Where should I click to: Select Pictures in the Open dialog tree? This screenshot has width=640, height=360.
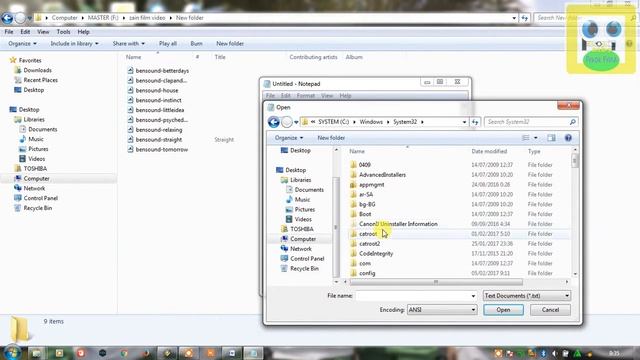click(304, 209)
